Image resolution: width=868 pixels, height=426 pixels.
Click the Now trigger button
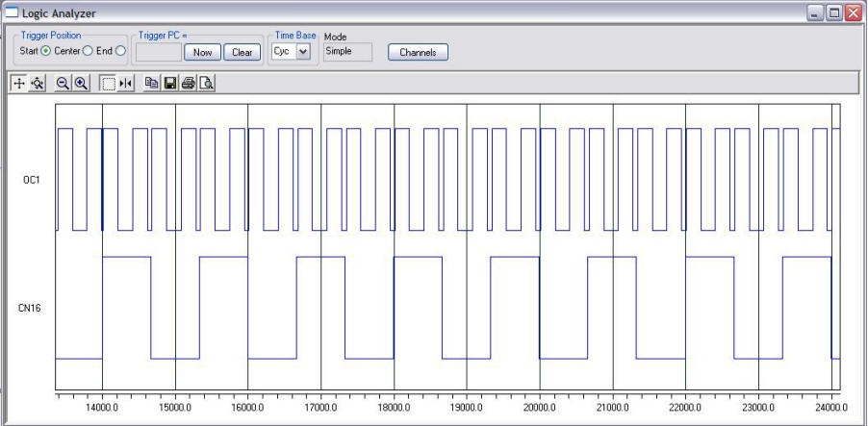click(203, 53)
